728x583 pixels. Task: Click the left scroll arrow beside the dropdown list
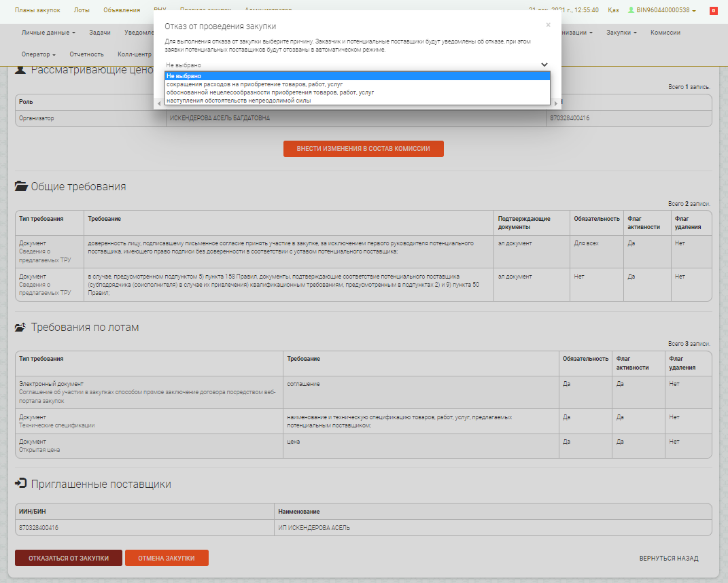tap(159, 103)
